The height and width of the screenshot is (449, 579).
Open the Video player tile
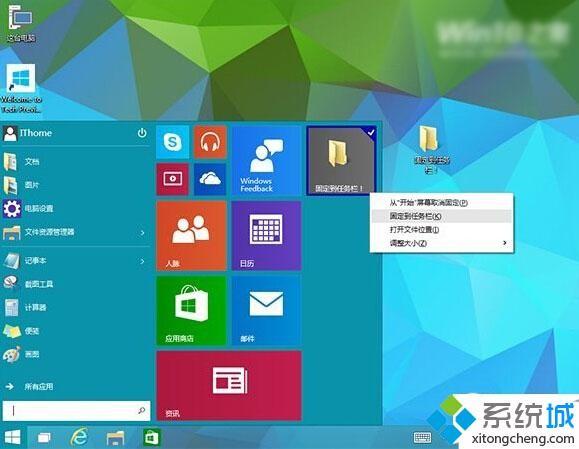172,179
